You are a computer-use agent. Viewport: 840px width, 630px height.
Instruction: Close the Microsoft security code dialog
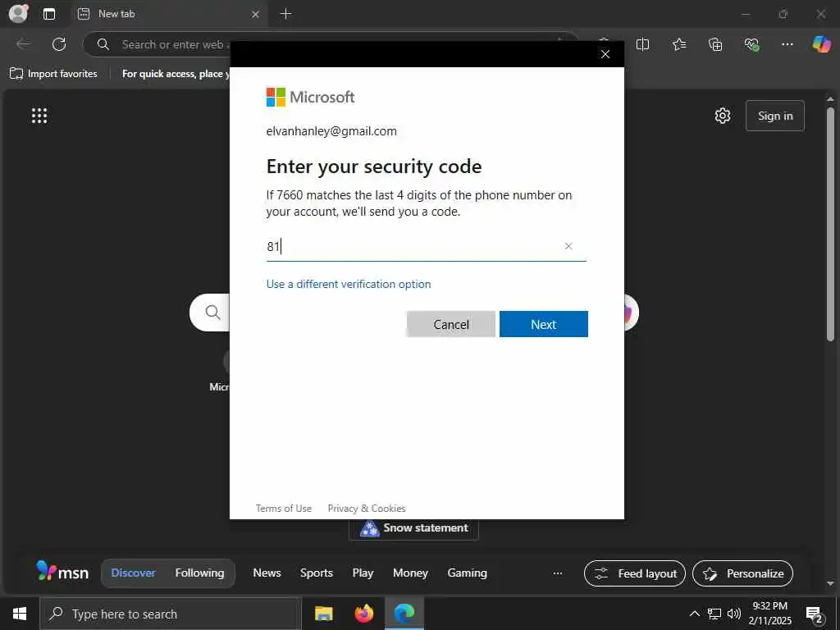[605, 54]
